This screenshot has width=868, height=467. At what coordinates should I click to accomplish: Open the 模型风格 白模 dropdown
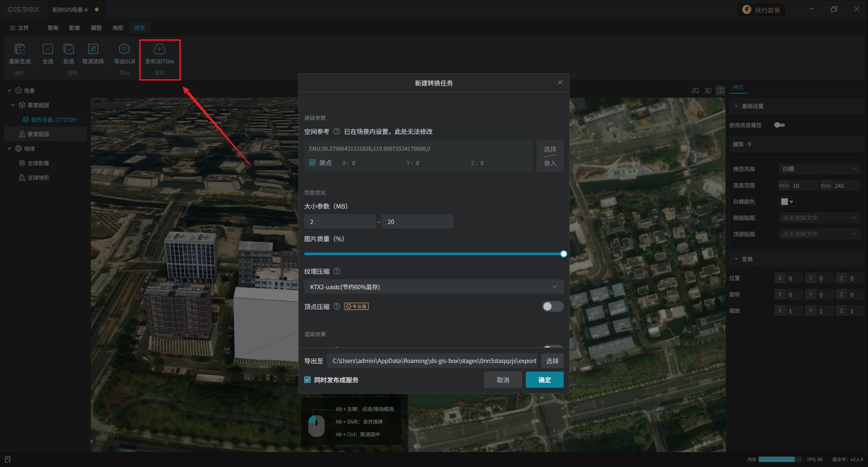819,169
